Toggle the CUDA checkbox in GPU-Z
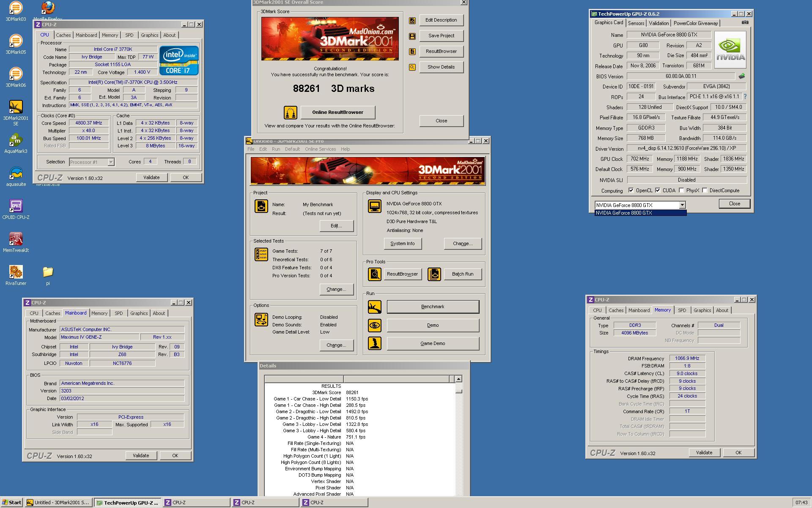 [x=658, y=190]
